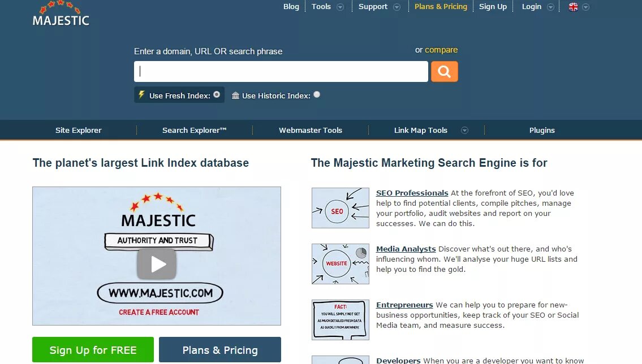This screenshot has width=642, height=364.
Task: Switch to the Link Map Tools tab
Action: pyautogui.click(x=420, y=130)
